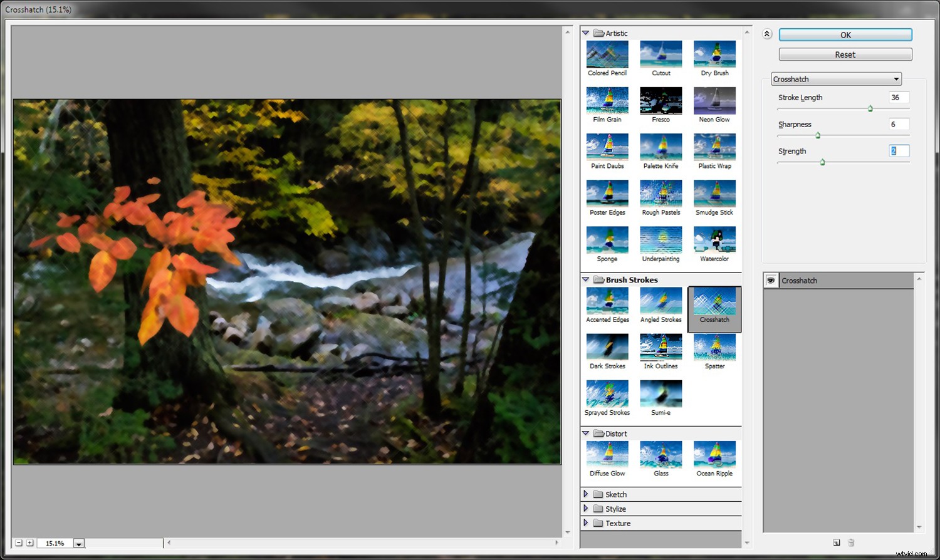Click the Delete effect layer trash icon
940x560 pixels.
click(850, 542)
